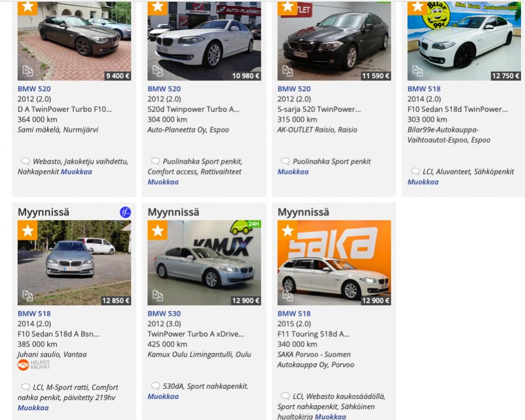Viewport: 525px width, 420px height.
Task: Toggle favorite star on the 9 400 € BMW 520
Action: point(27,7)
